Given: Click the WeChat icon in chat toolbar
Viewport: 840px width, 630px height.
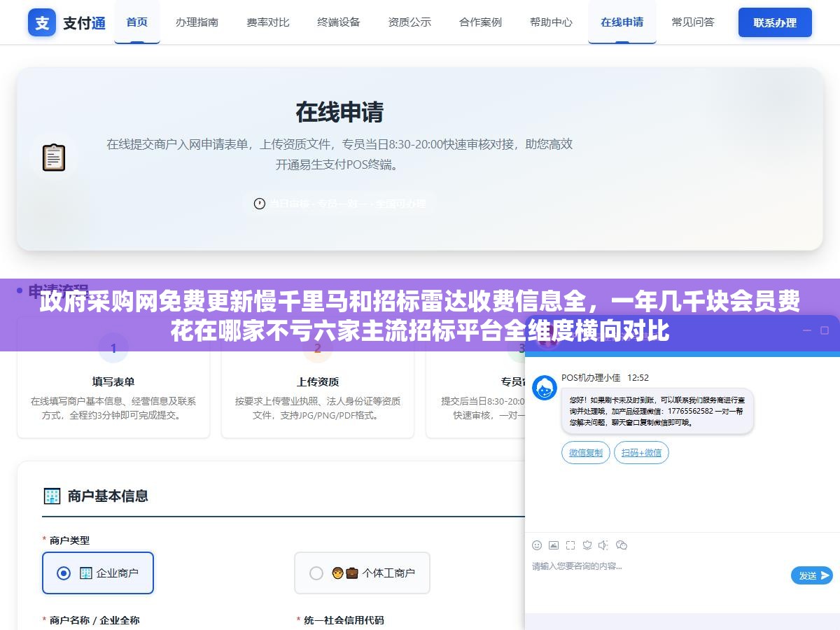Looking at the screenshot, I should pyautogui.click(x=621, y=545).
